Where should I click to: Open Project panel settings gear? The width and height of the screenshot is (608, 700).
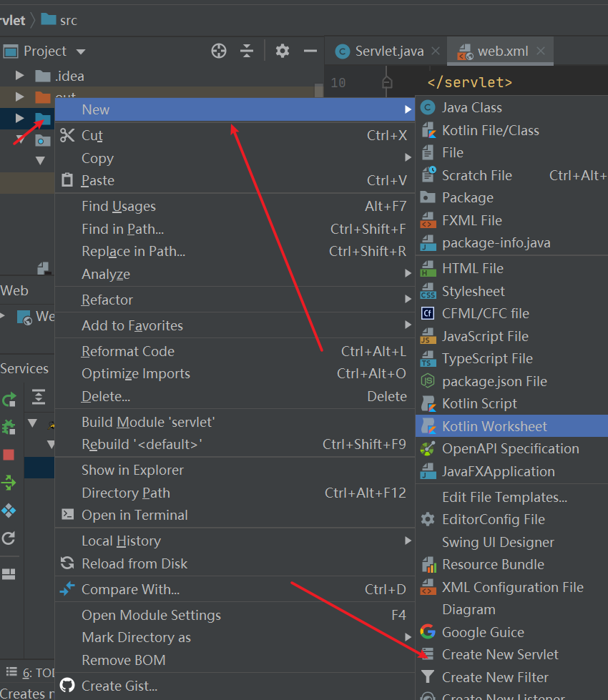point(283,51)
